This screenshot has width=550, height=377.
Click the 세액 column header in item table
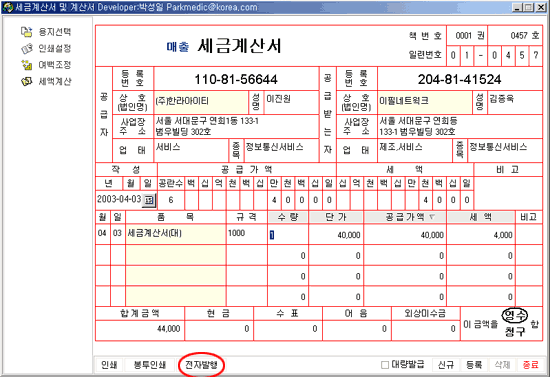(481, 217)
